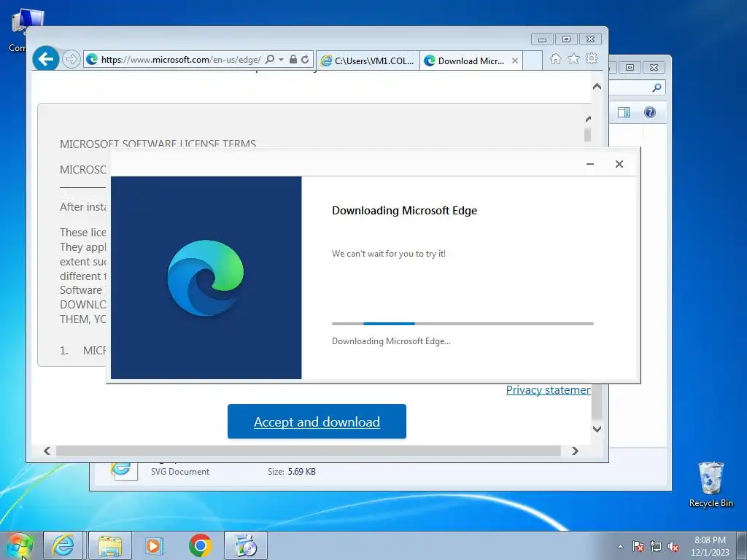Image resolution: width=747 pixels, height=560 pixels.
Task: Open the address bar dropdown arrow
Action: (281, 60)
